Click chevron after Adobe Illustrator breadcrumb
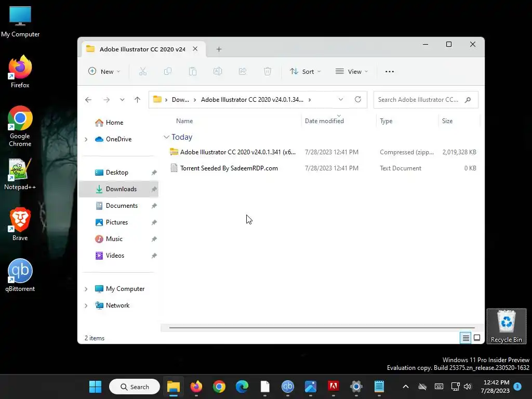The height and width of the screenshot is (399, 532). (310, 100)
